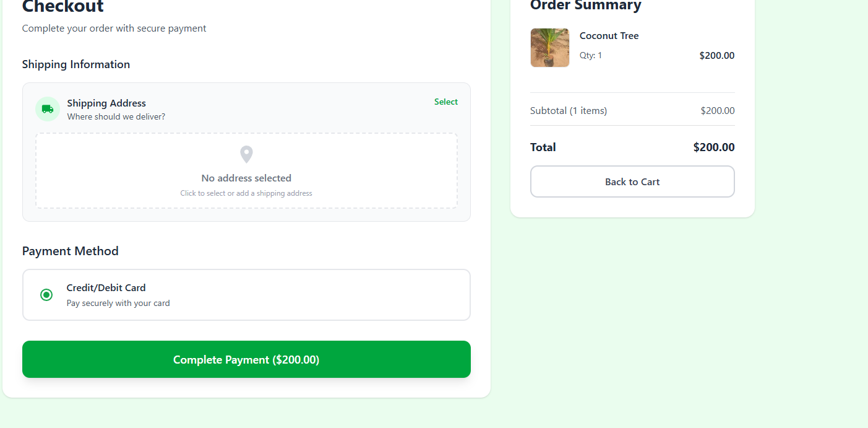
Task: Click the Qty: 1 label
Action: [x=591, y=55]
